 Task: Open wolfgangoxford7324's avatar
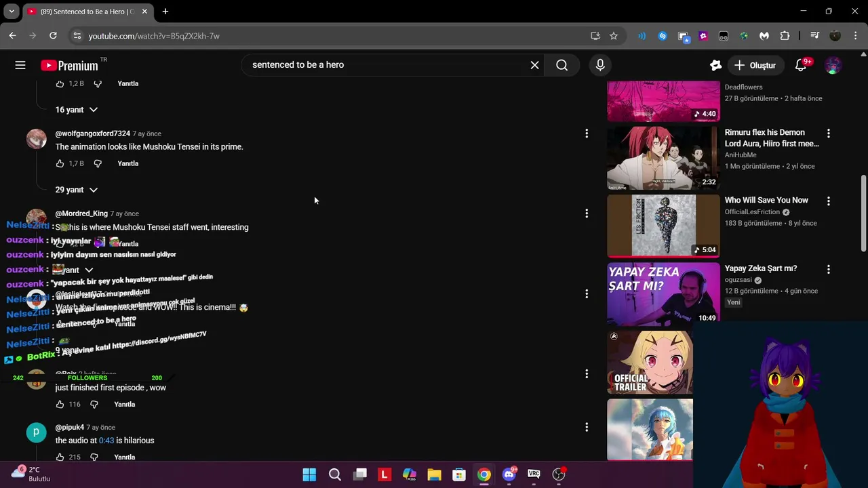click(x=36, y=139)
